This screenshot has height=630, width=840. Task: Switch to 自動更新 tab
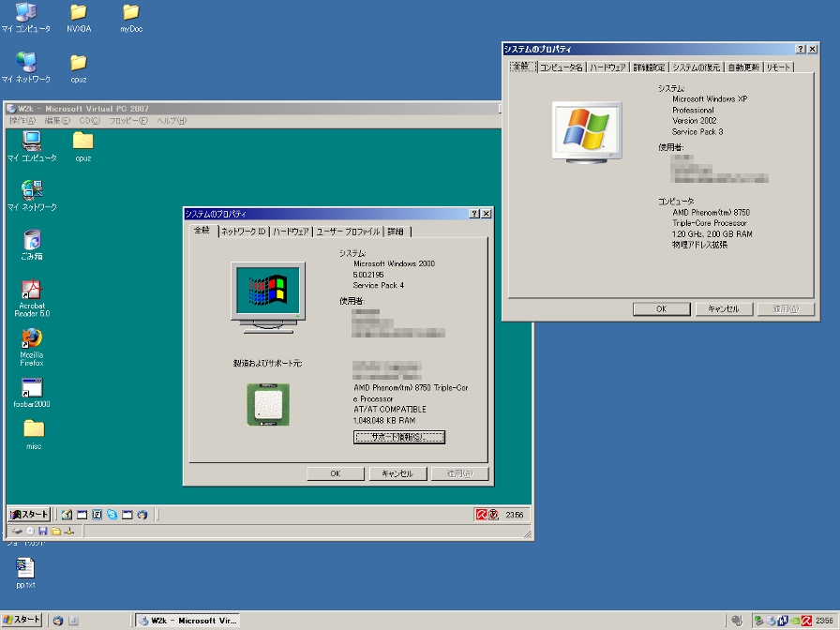[x=743, y=67]
